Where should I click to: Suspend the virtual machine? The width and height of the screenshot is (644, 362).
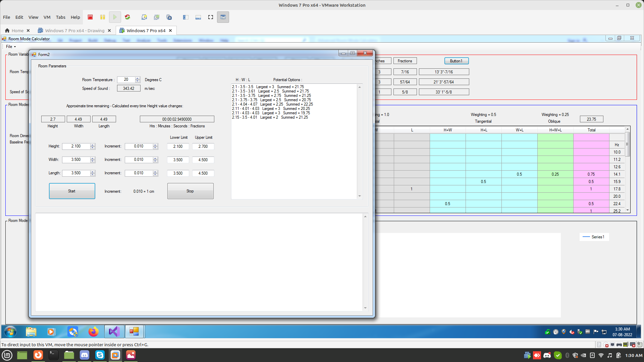(x=102, y=17)
